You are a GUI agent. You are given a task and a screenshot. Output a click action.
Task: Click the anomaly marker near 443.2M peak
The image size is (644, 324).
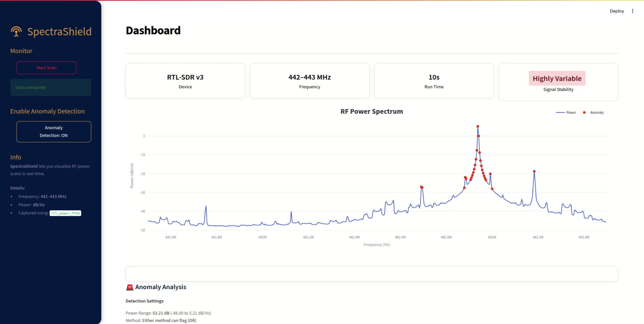click(534, 171)
